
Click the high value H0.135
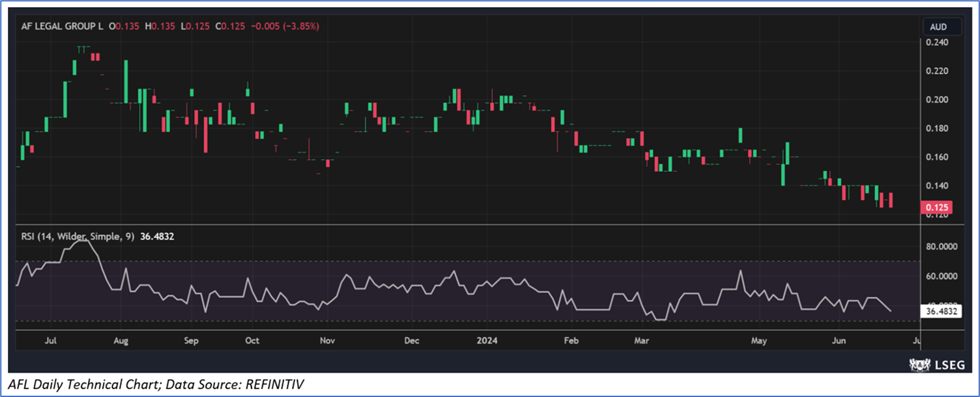click(161, 27)
